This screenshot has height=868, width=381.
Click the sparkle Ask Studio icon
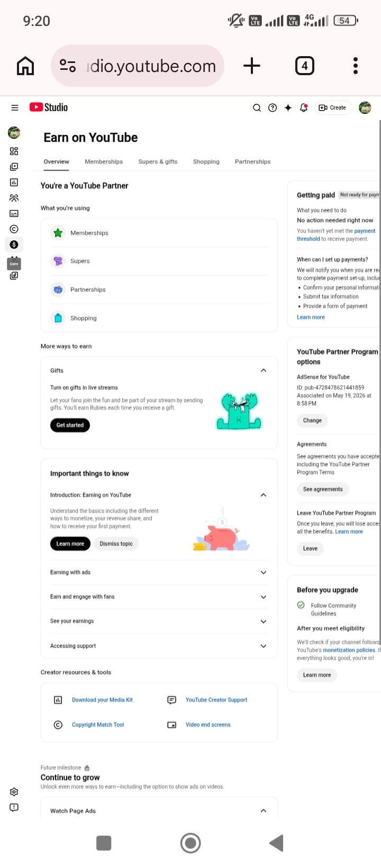(288, 107)
